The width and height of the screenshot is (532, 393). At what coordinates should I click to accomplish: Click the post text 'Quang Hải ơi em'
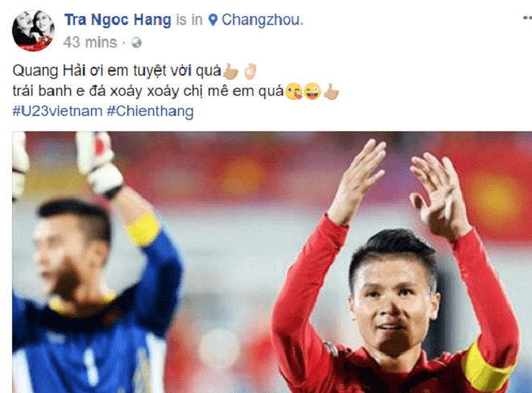[x=71, y=71]
